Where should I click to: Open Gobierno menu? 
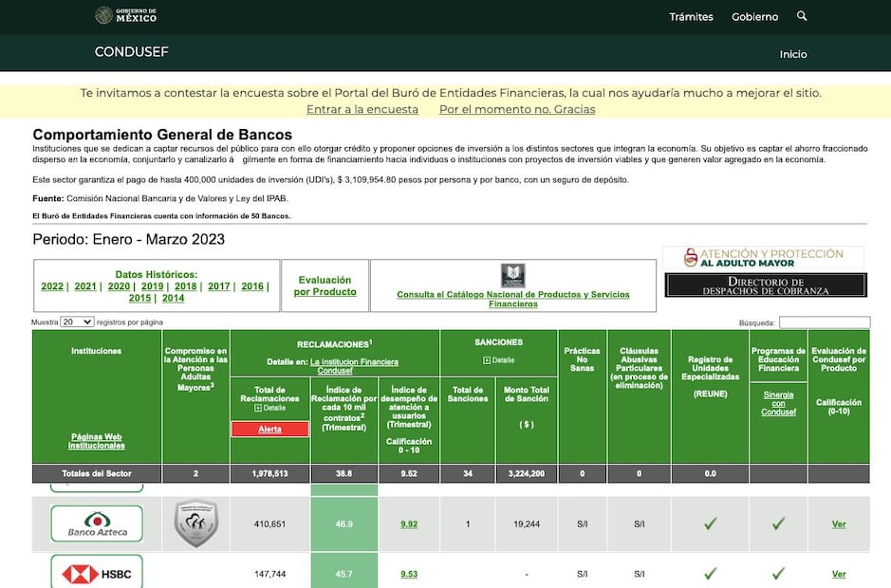(754, 16)
